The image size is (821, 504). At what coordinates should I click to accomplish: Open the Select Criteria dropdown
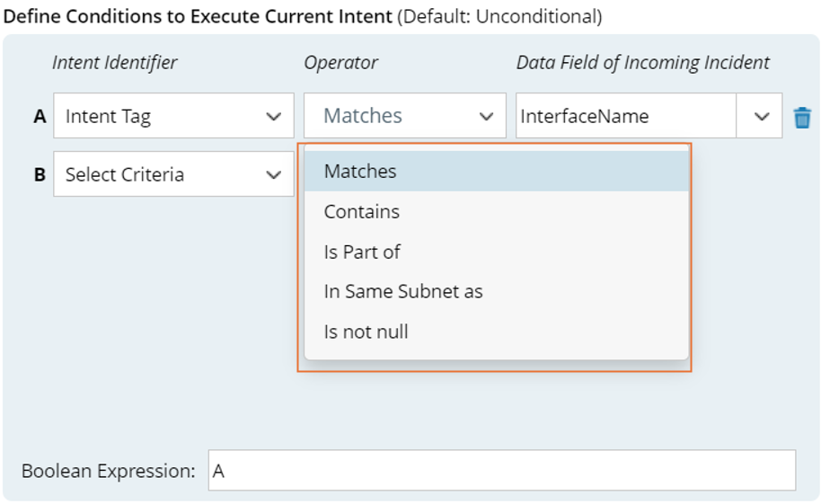(162, 174)
